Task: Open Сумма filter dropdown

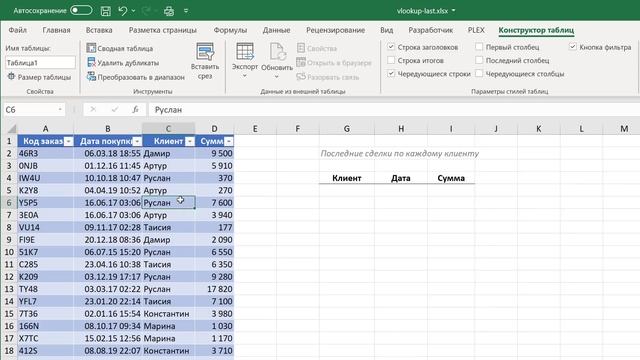Action: [229, 142]
